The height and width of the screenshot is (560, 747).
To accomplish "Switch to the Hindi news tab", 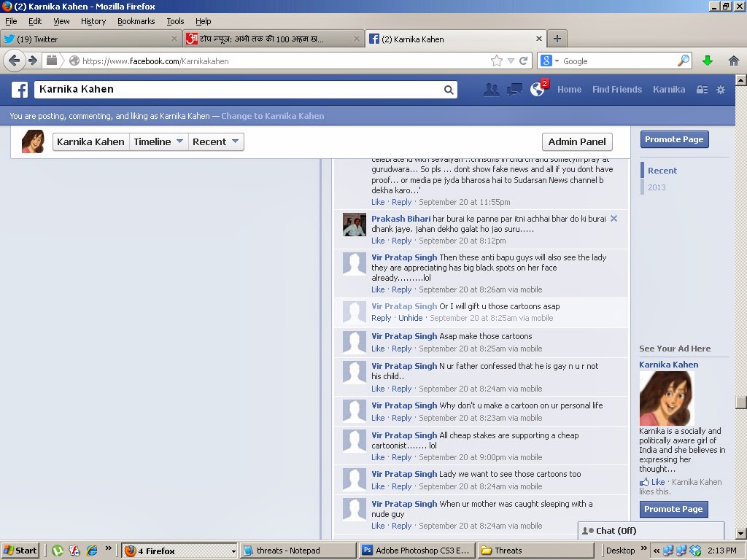I will coord(273,39).
